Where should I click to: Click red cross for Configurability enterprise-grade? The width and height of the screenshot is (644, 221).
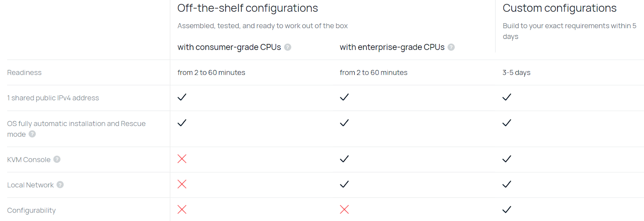coord(344,209)
